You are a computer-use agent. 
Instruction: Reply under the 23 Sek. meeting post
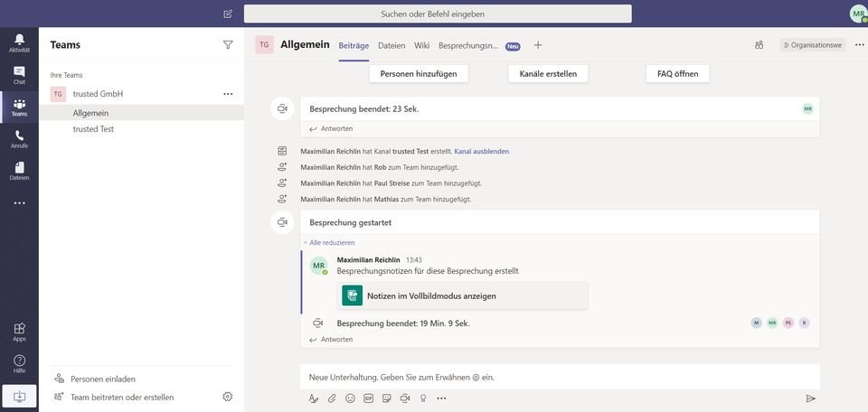coord(331,128)
